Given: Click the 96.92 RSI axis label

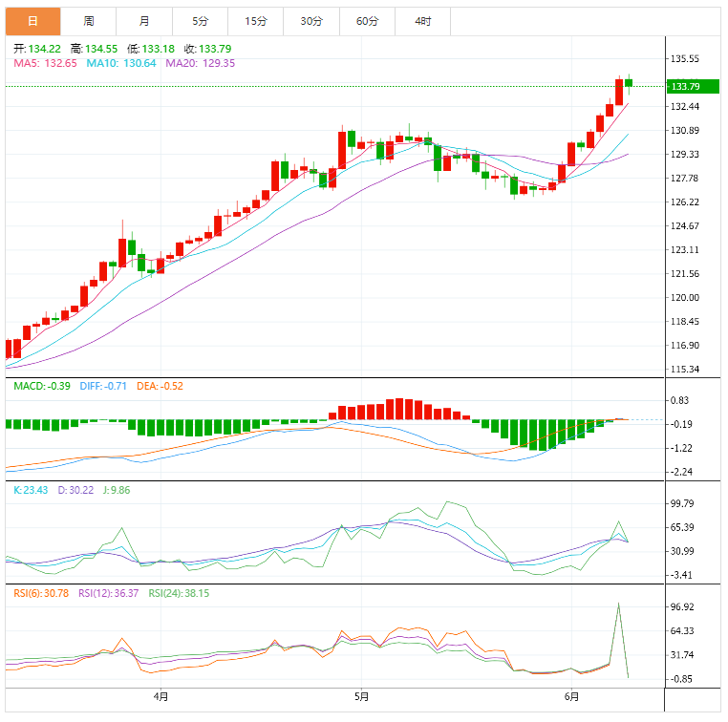Looking at the screenshot, I should (682, 607).
